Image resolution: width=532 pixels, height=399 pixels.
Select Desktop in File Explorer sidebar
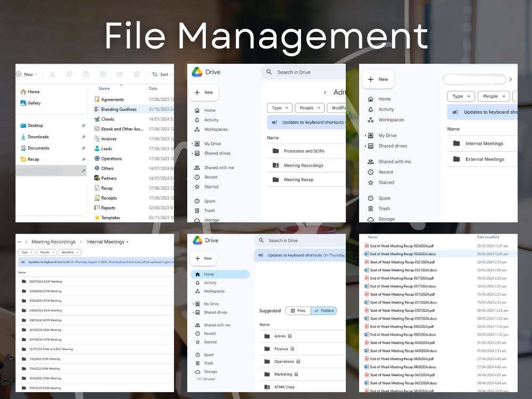coord(31,126)
